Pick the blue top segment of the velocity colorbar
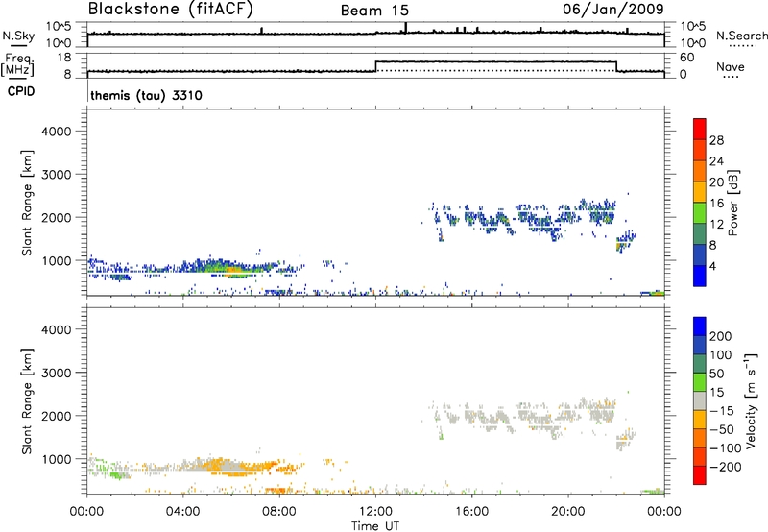This screenshot has height=532, width=768. pyautogui.click(x=700, y=326)
